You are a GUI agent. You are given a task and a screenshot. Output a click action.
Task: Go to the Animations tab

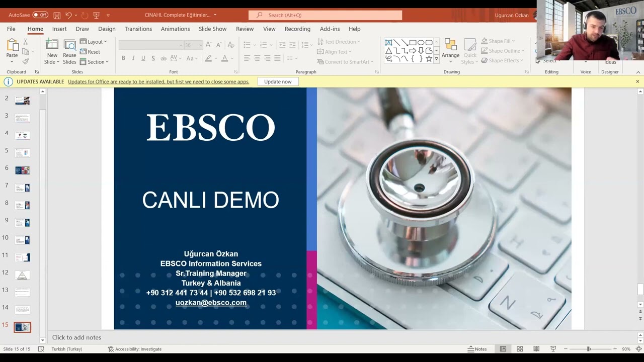click(x=175, y=29)
